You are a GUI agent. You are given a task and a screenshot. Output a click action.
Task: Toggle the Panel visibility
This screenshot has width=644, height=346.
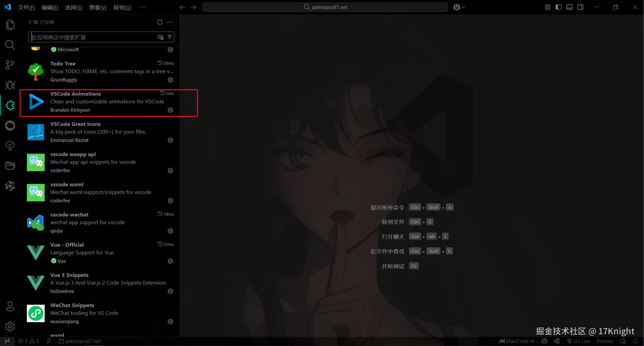[569, 7]
